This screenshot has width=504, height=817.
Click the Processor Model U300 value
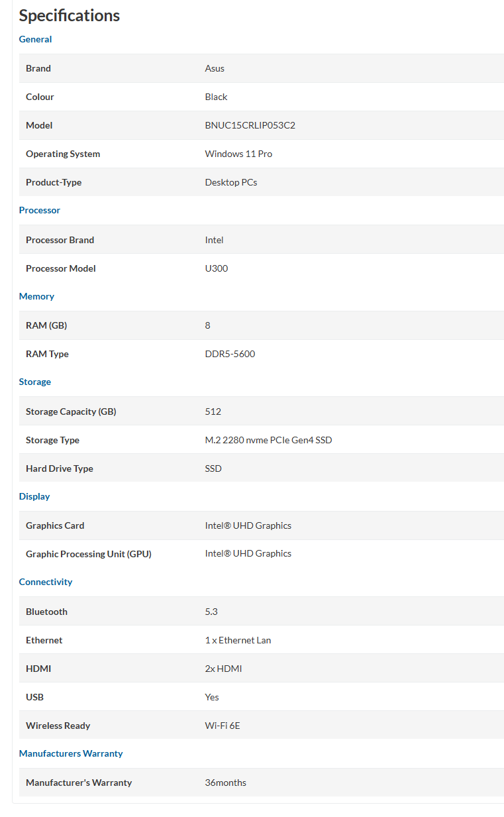point(217,268)
